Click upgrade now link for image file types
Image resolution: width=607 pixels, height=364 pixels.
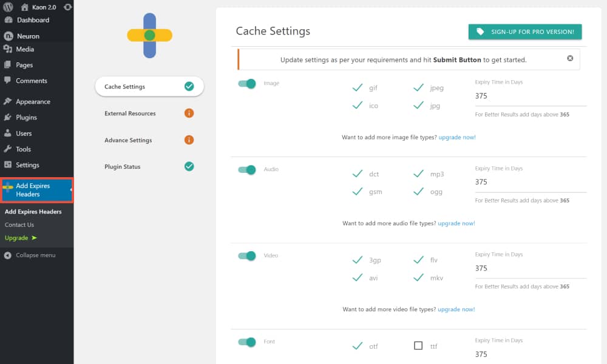pos(457,137)
